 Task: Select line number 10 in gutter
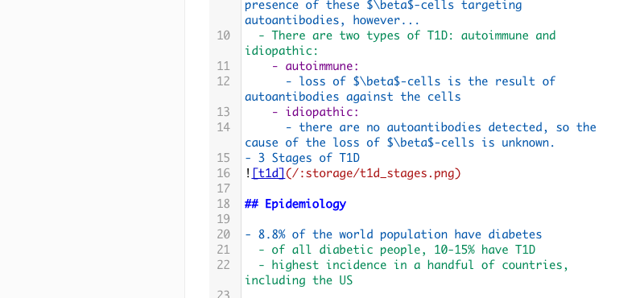[224, 35]
